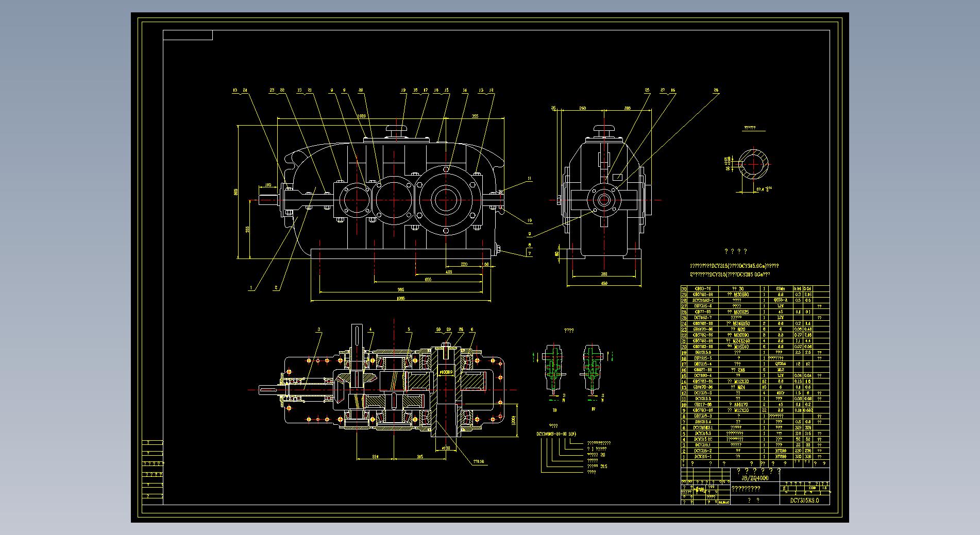The height and width of the screenshot is (535, 980).
Task: Click balloon number 7 near drain plug
Action: [529, 253]
